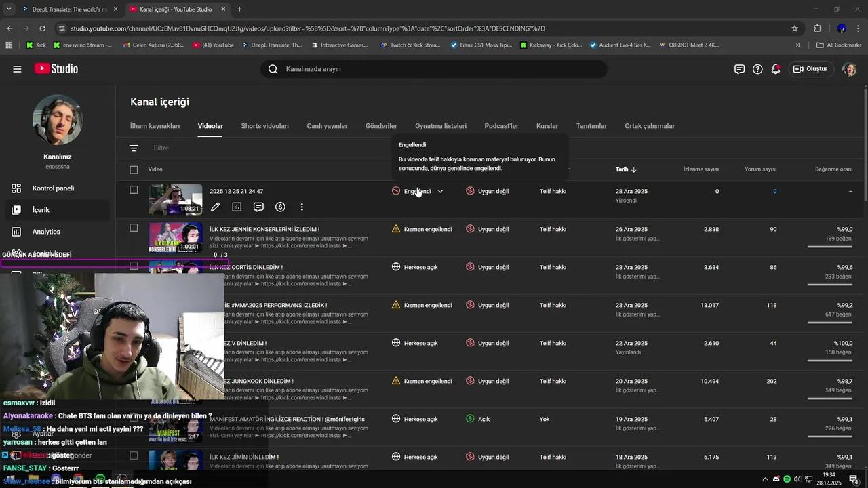Expand the Engellendi visibility dropdown arrow
Image resolution: width=868 pixels, height=488 pixels.
(x=440, y=191)
